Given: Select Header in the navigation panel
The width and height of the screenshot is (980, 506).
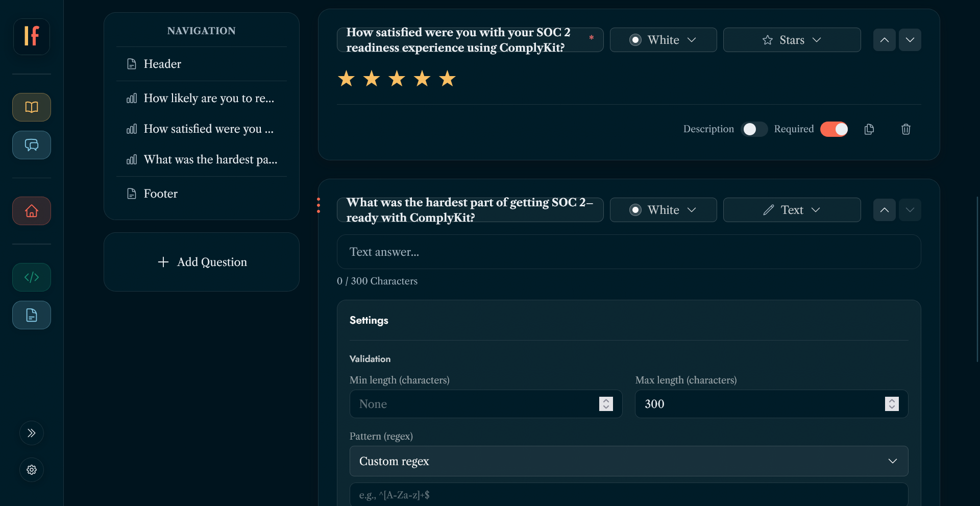Looking at the screenshot, I should click(x=162, y=64).
